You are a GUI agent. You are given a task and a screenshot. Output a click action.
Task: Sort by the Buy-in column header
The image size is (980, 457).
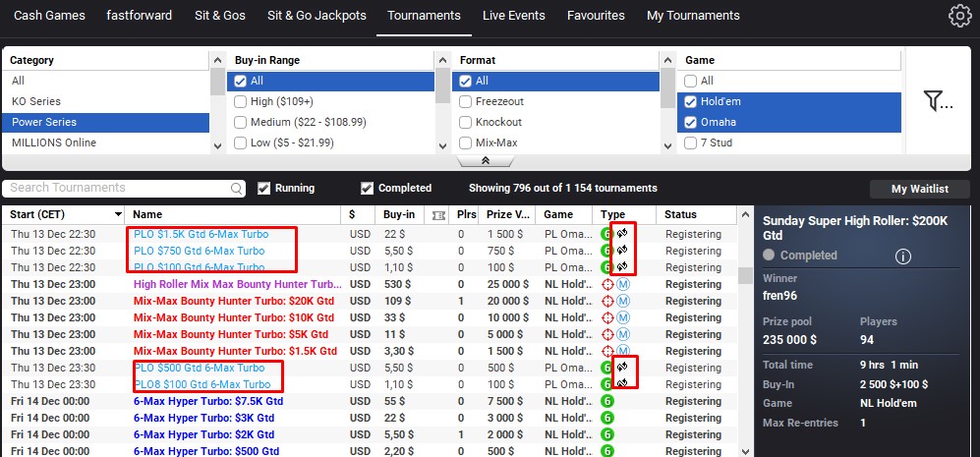(x=399, y=214)
